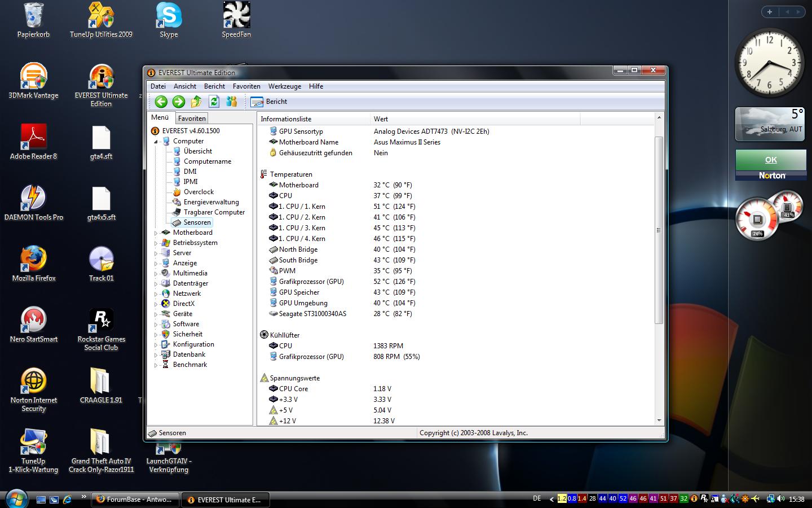Click the Geräte tree icon
Screen dimensions: 812x508
tap(166, 314)
